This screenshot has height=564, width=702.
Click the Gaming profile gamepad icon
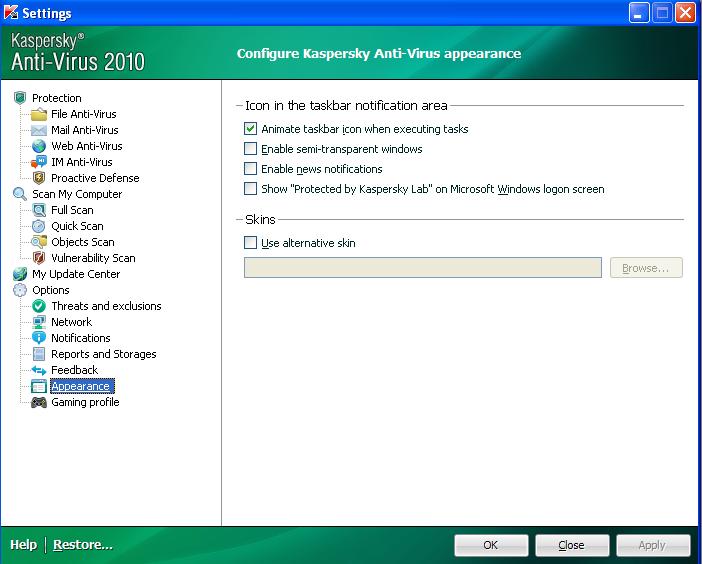[39, 402]
